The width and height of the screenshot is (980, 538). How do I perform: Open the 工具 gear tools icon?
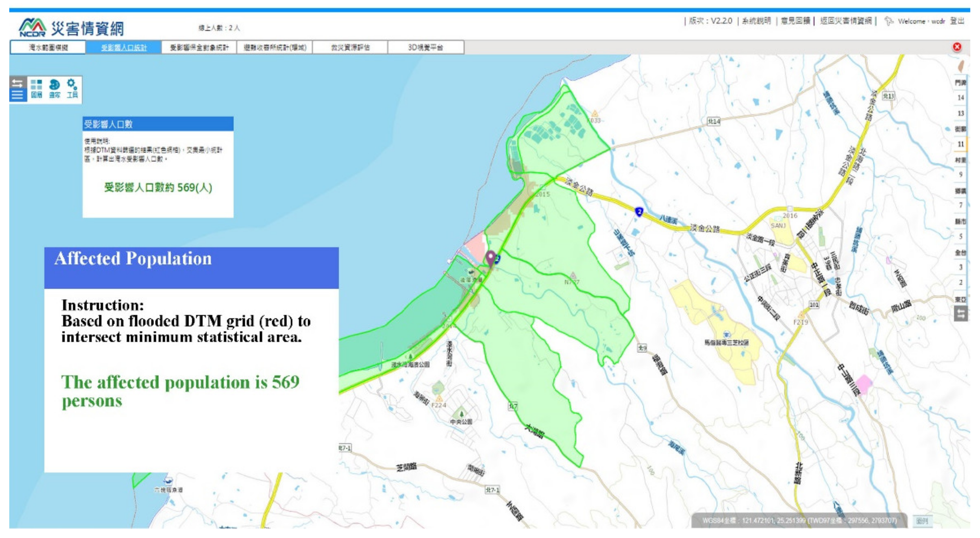point(72,88)
